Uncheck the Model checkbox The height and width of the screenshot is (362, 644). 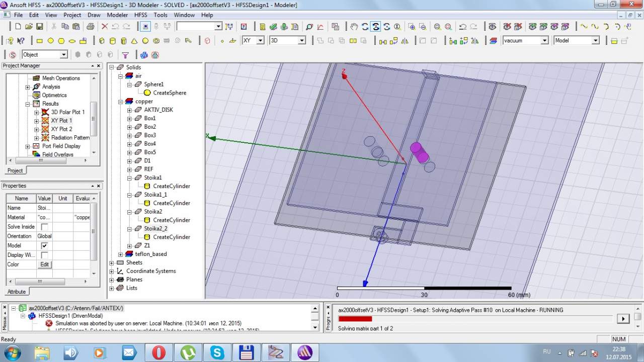click(x=44, y=246)
